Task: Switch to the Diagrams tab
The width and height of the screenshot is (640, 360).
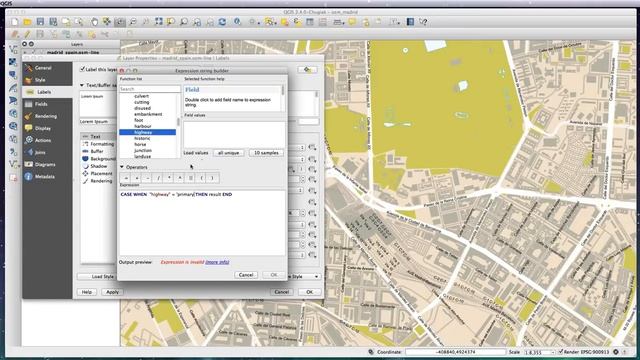Action: click(x=47, y=164)
